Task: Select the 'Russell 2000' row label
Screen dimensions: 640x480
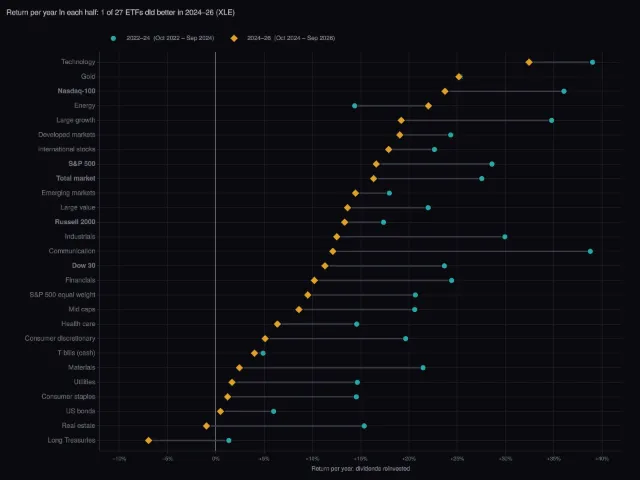Action: pos(75,222)
